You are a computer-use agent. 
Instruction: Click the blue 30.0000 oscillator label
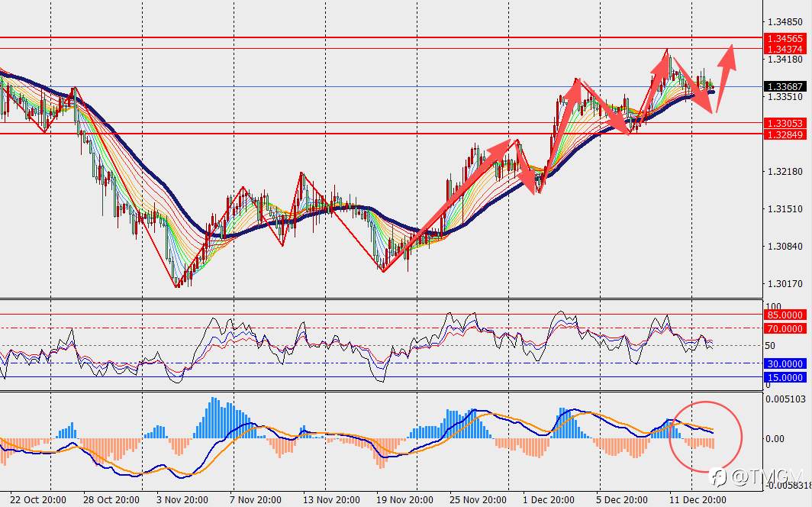pyautogui.click(x=785, y=363)
